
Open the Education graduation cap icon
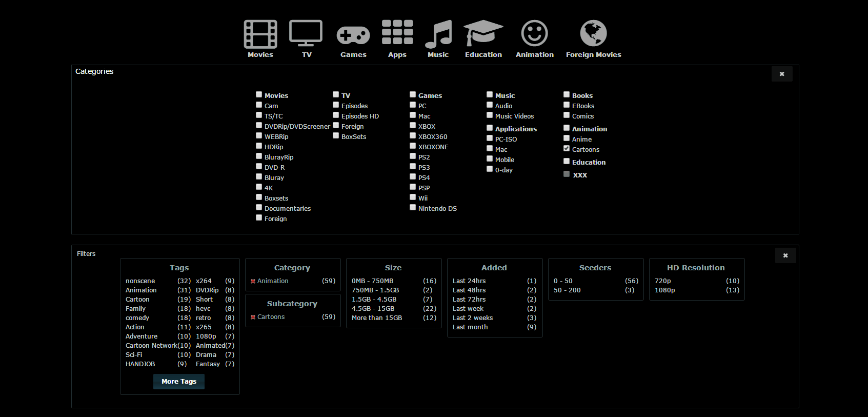(483, 33)
